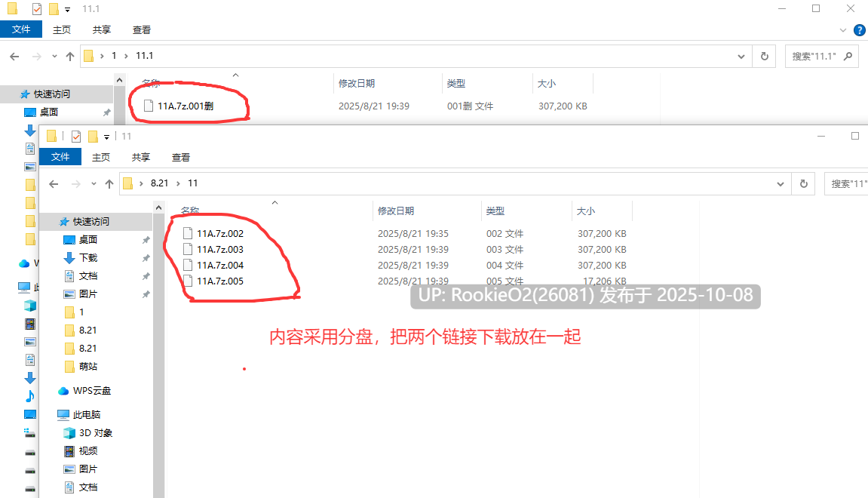Screen dimensions: 868x498
Task: Click the up-one-level arrow in the 11.1 window
Action: (69, 57)
